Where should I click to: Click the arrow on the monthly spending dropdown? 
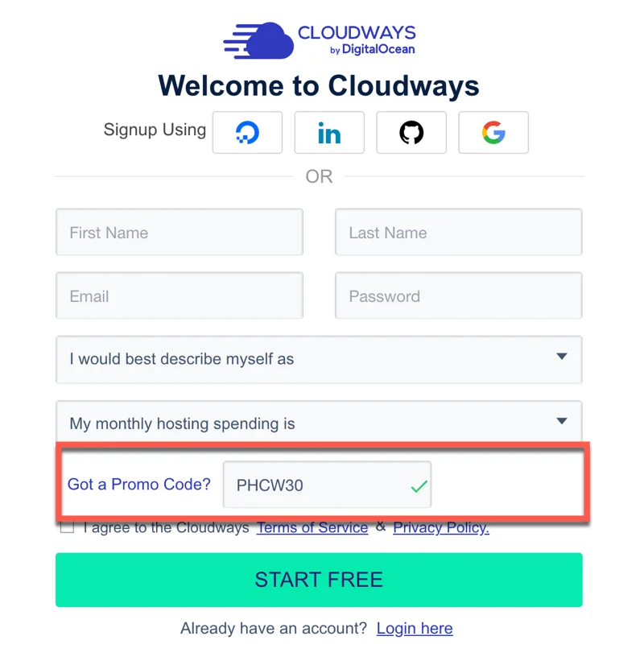coord(562,421)
